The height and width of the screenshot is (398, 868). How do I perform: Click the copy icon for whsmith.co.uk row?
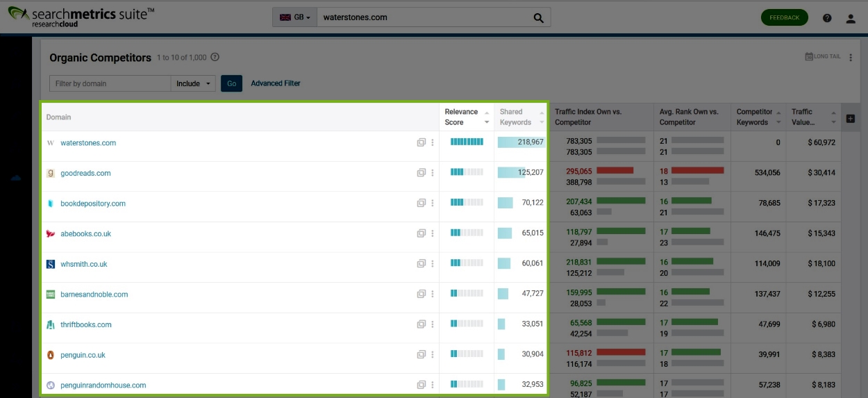[x=421, y=264]
